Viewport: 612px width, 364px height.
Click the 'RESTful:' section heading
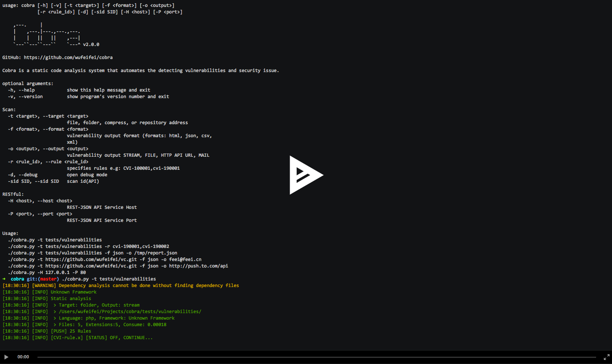(13, 194)
